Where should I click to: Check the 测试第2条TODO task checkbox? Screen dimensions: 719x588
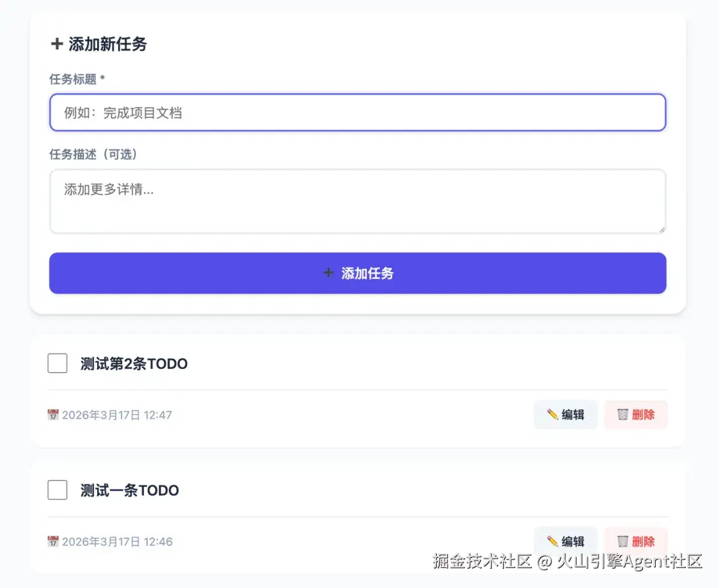(x=57, y=364)
